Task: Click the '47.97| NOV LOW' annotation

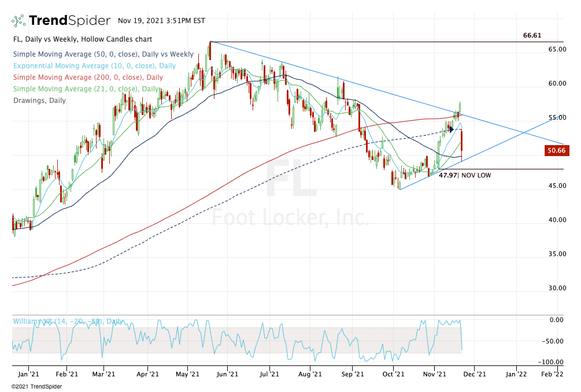Action: pyautogui.click(x=465, y=175)
